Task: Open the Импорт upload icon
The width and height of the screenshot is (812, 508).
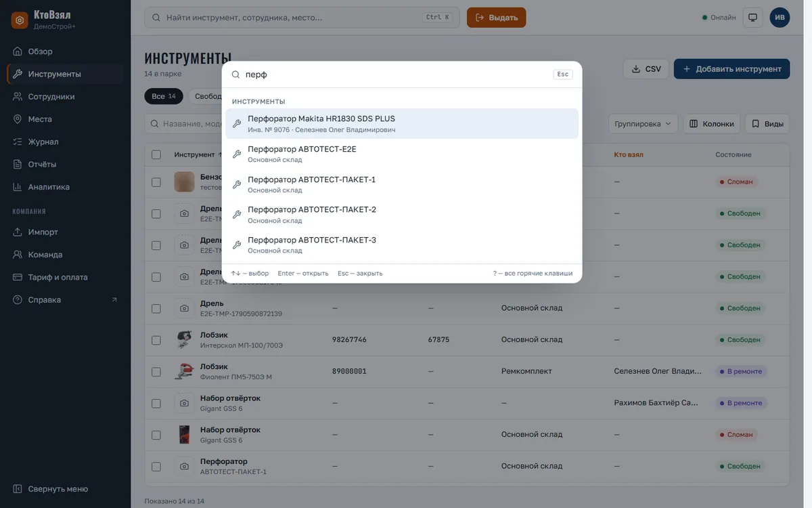Action: pyautogui.click(x=18, y=232)
